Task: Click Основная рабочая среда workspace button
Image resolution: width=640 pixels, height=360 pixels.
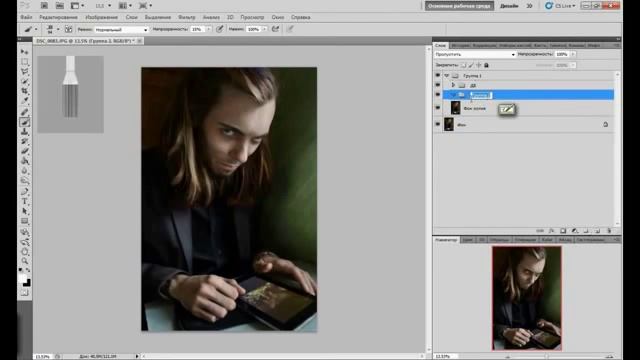Action: point(459,6)
